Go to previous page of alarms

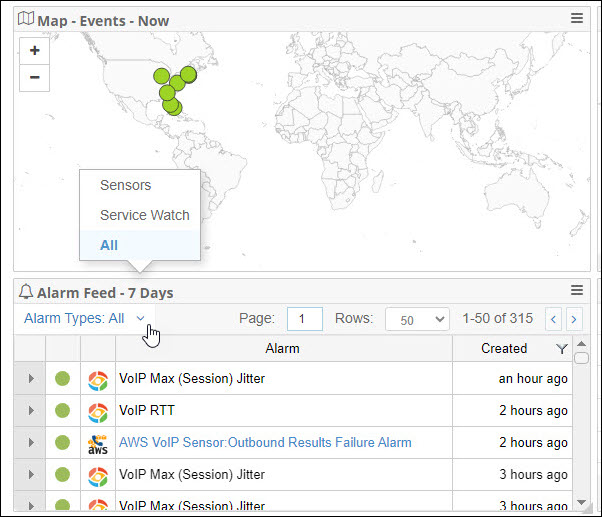[554, 319]
